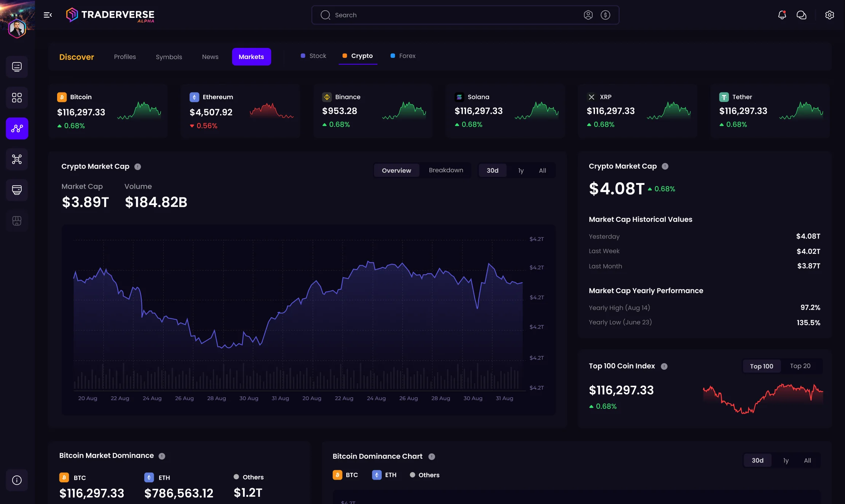Open chat messages from the top bar
845x504 pixels.
click(802, 15)
